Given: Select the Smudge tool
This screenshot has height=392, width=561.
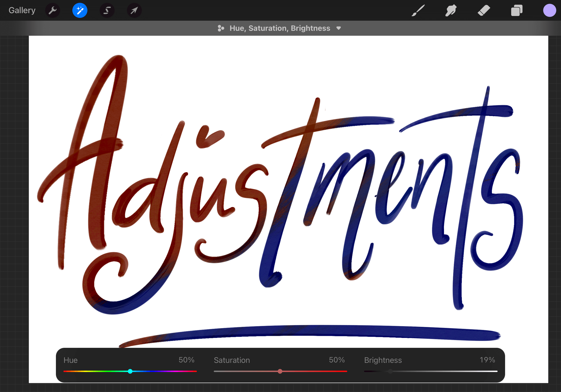Looking at the screenshot, I should 451,11.
